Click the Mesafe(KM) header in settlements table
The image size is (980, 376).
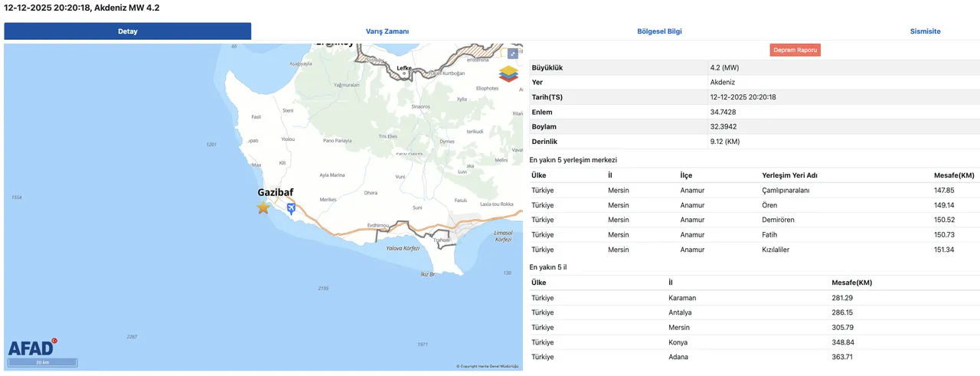(x=953, y=175)
